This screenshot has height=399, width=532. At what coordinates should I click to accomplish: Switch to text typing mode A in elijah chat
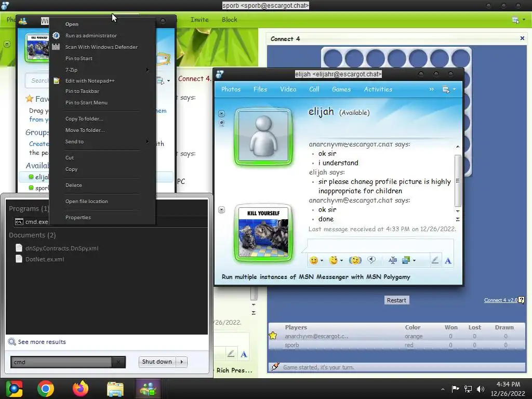tap(448, 261)
